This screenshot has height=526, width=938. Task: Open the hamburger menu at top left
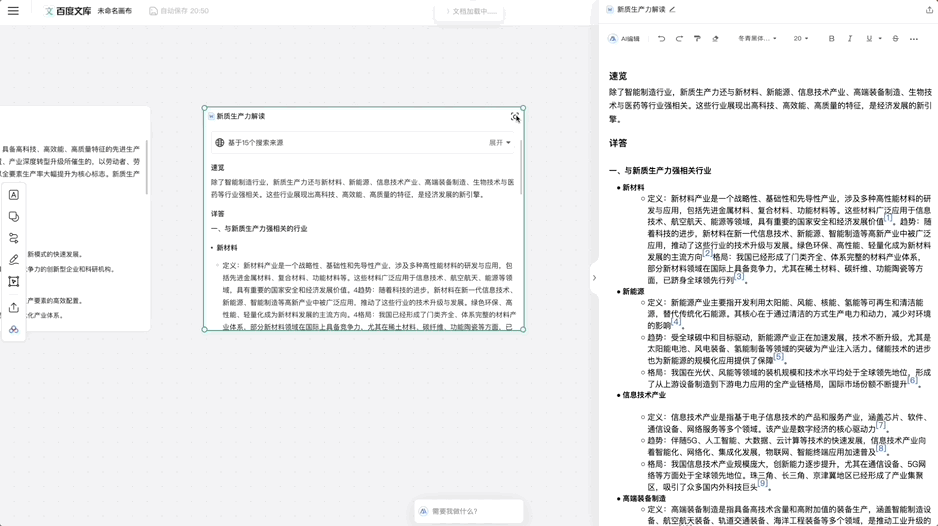(13, 11)
